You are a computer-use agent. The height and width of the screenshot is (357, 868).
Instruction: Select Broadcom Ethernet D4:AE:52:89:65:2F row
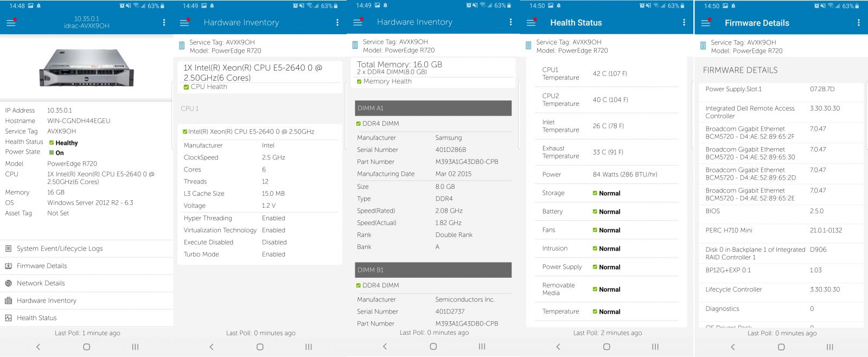coord(782,133)
